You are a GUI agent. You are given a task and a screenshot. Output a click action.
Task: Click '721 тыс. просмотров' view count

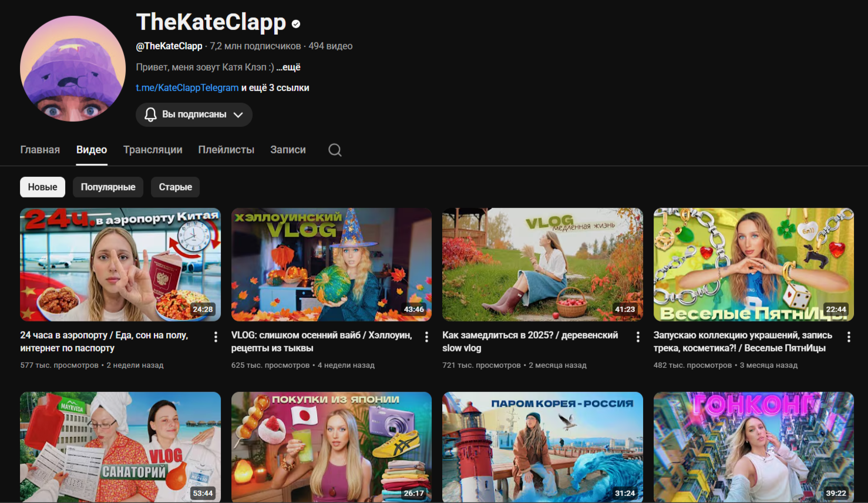pyautogui.click(x=482, y=365)
